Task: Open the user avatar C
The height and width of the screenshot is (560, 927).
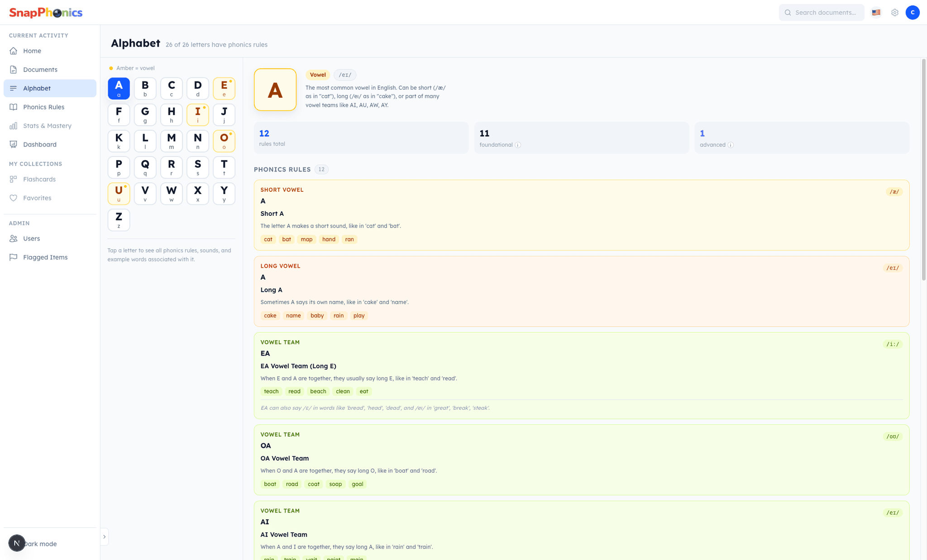Action: click(913, 13)
